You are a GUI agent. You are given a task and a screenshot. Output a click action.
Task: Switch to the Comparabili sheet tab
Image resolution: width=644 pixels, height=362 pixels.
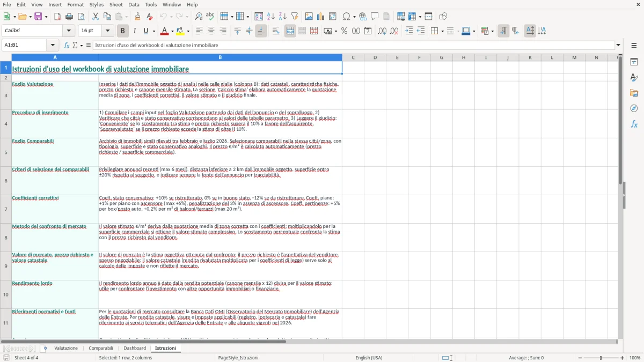tap(101, 349)
